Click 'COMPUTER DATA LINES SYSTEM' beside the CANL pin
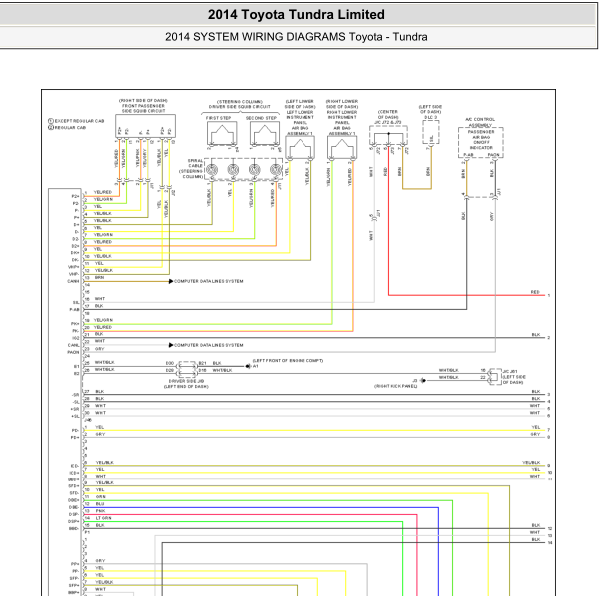The height and width of the screenshot is (596, 599). point(209,345)
